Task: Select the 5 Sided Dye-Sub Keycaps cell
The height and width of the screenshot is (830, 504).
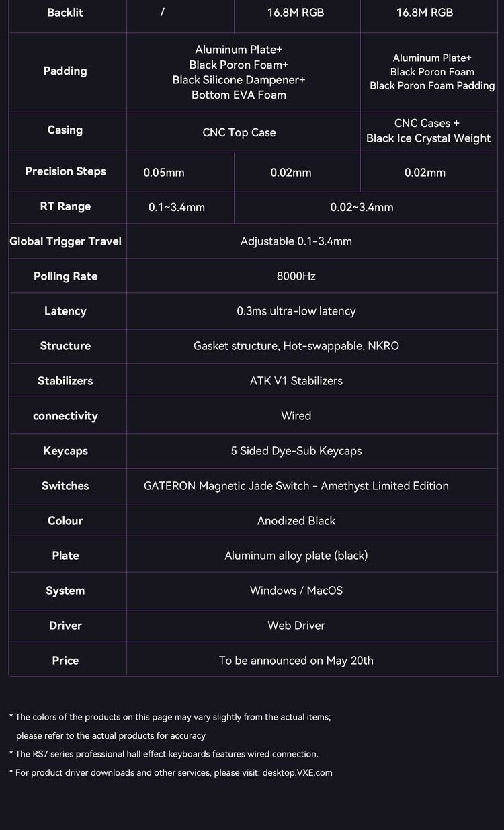Action: 296,451
